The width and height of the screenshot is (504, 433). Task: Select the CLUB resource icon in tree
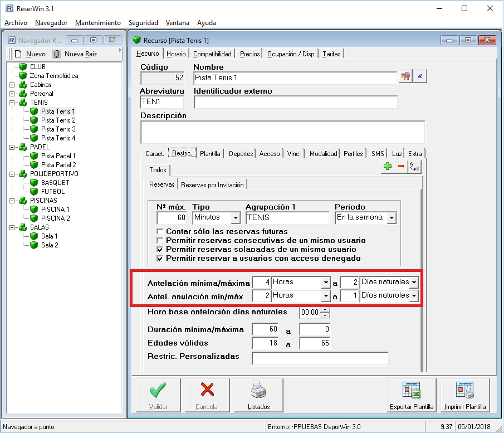pos(23,66)
